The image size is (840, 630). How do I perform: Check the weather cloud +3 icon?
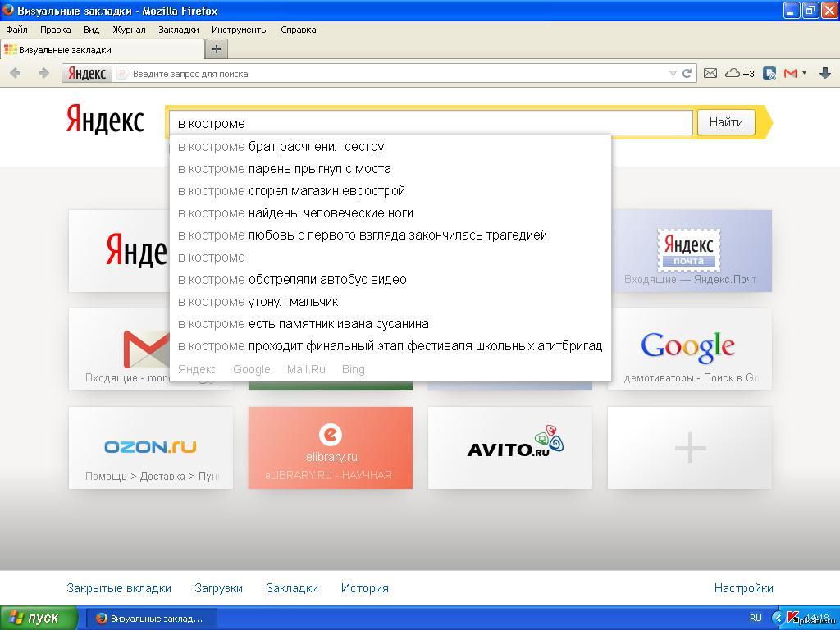point(739,73)
